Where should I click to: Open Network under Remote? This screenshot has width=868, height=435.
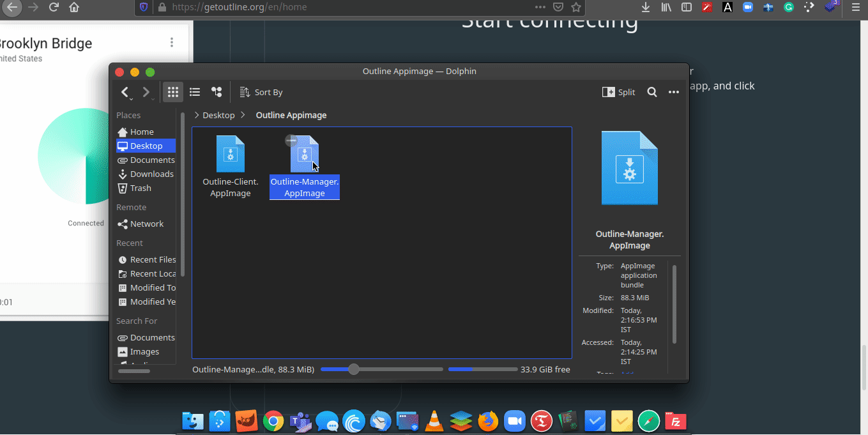(146, 224)
